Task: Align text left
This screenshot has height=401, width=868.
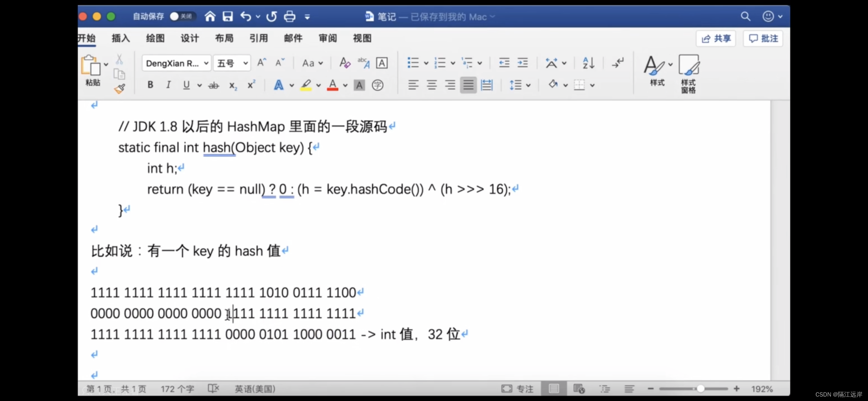Action: click(413, 85)
